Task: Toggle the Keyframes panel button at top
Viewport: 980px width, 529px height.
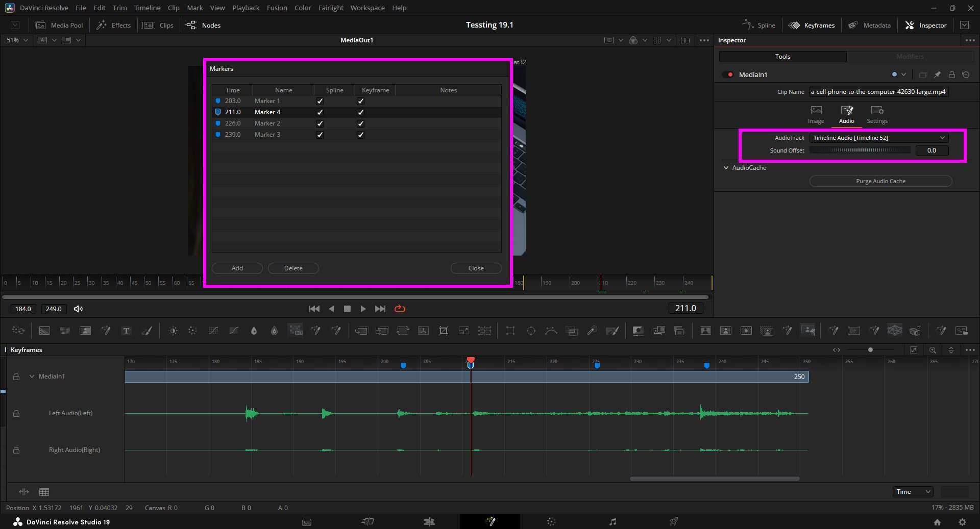Action: pyautogui.click(x=812, y=25)
